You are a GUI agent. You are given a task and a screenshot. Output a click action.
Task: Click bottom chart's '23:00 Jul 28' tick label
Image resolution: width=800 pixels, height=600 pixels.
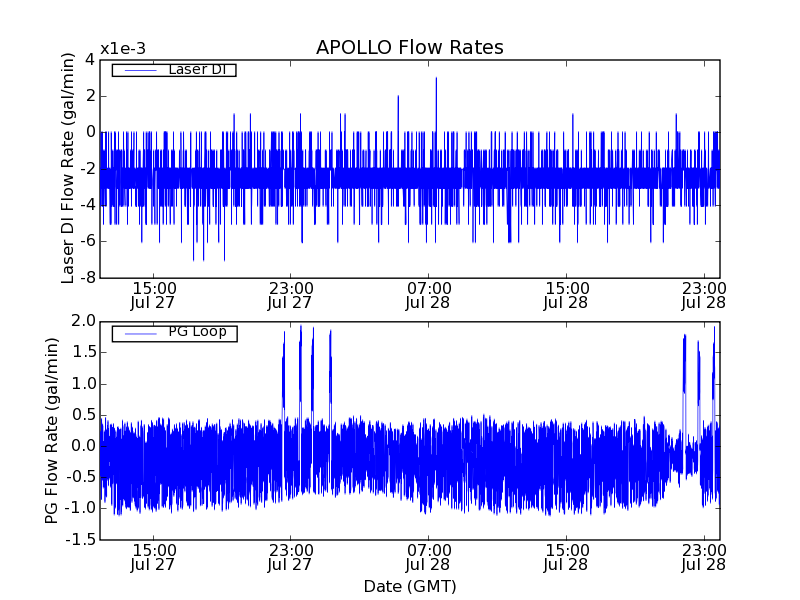point(704,557)
